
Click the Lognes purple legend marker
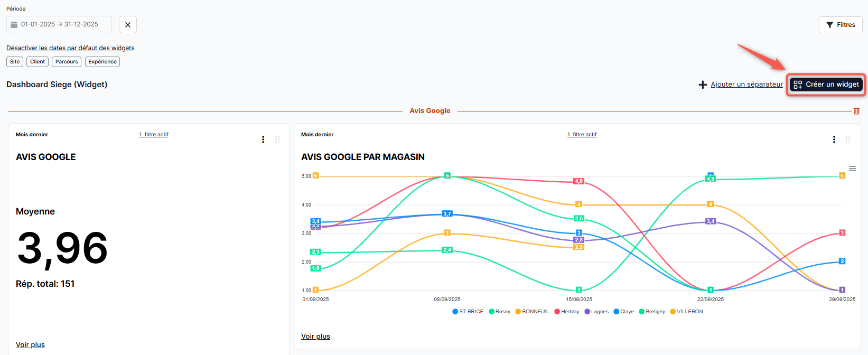(587, 312)
